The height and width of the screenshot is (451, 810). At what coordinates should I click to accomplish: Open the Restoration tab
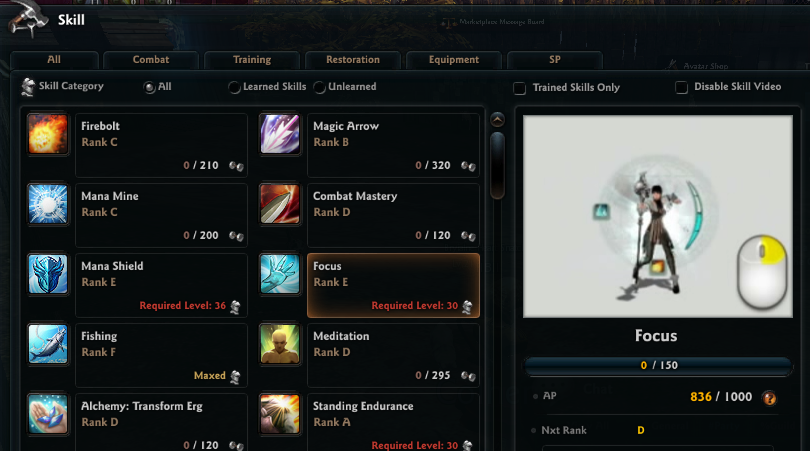[x=353, y=60]
